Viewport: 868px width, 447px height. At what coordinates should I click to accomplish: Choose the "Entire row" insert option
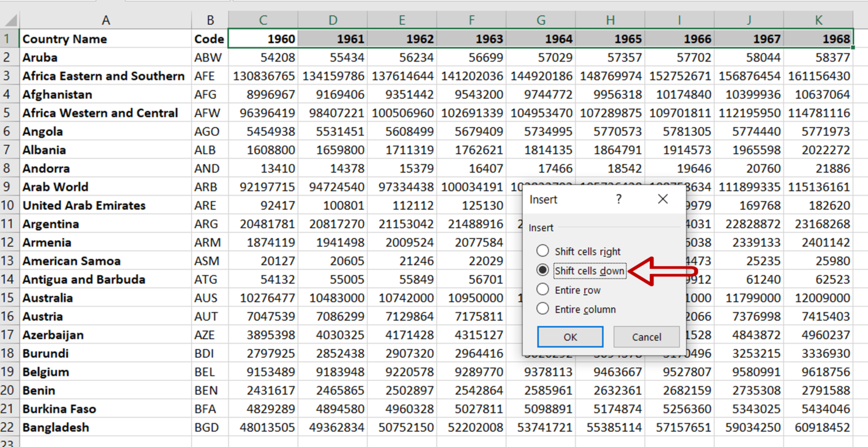click(542, 289)
